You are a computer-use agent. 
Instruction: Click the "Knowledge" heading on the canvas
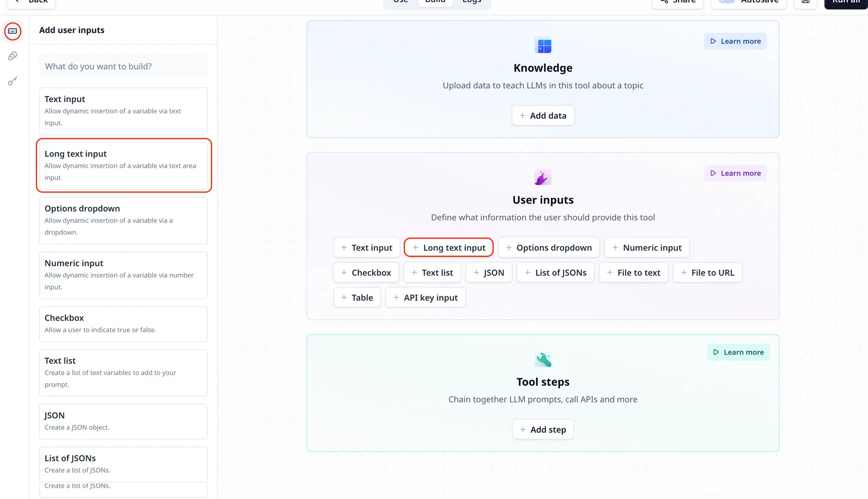[543, 68]
